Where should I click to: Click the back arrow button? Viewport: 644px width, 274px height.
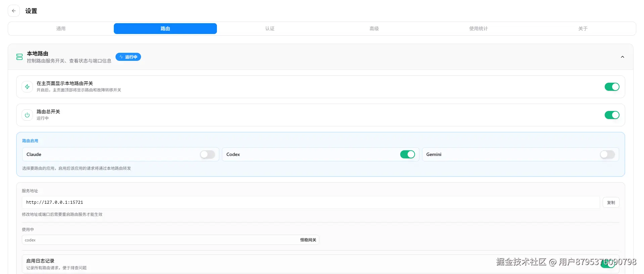tap(14, 11)
